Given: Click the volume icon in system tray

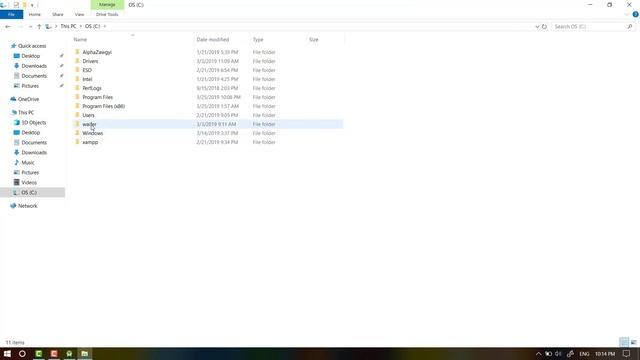Looking at the screenshot, I should click(558, 354).
